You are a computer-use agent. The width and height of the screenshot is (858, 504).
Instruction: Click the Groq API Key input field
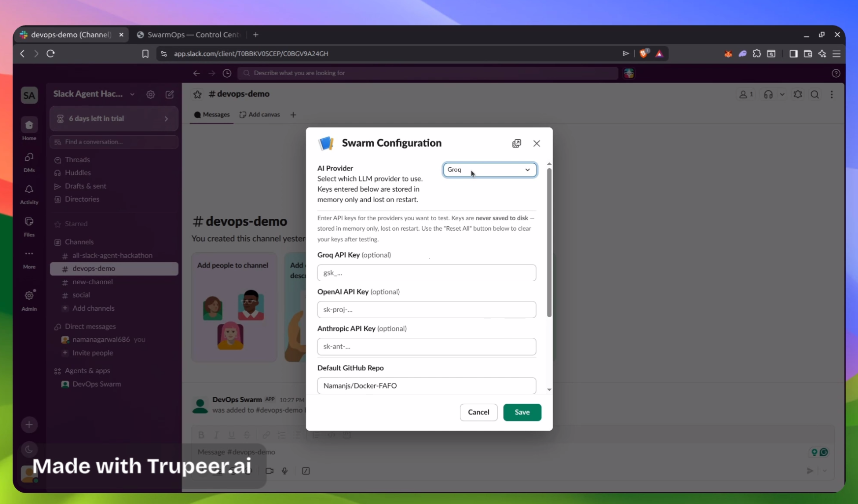tap(427, 273)
